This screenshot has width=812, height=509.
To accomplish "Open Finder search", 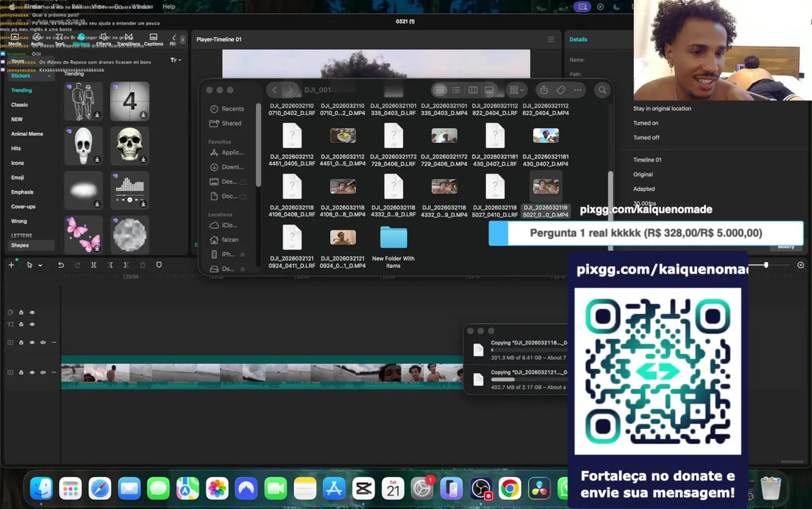I will [x=602, y=90].
